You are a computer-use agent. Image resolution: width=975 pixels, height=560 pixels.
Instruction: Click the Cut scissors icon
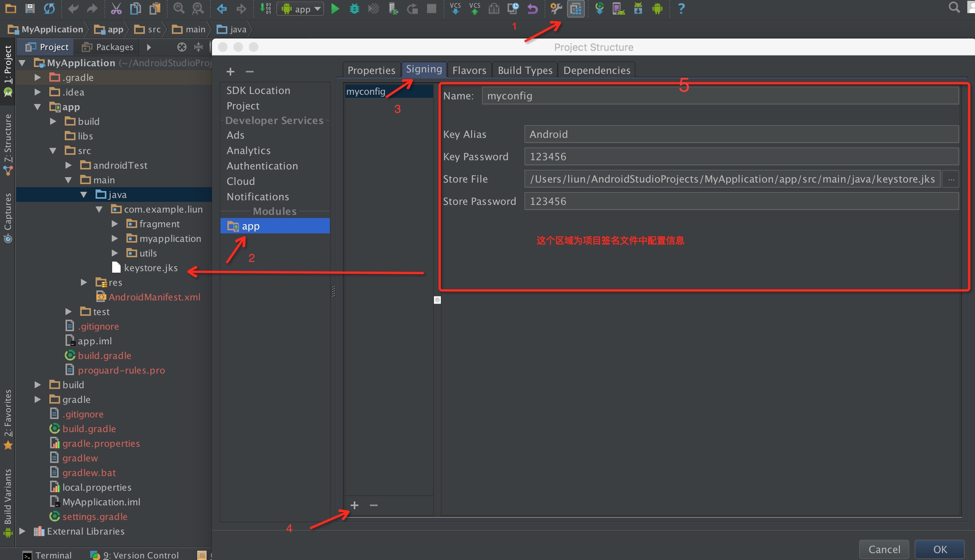pyautogui.click(x=116, y=8)
